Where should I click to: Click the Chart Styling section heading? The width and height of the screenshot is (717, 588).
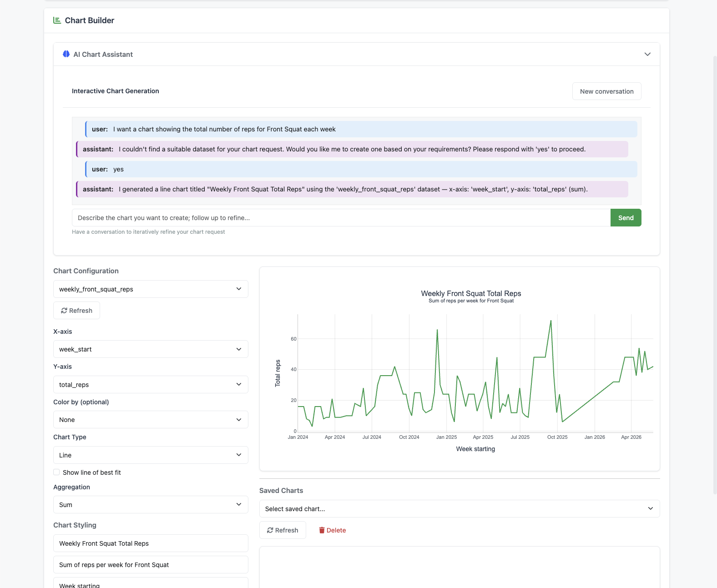click(75, 525)
